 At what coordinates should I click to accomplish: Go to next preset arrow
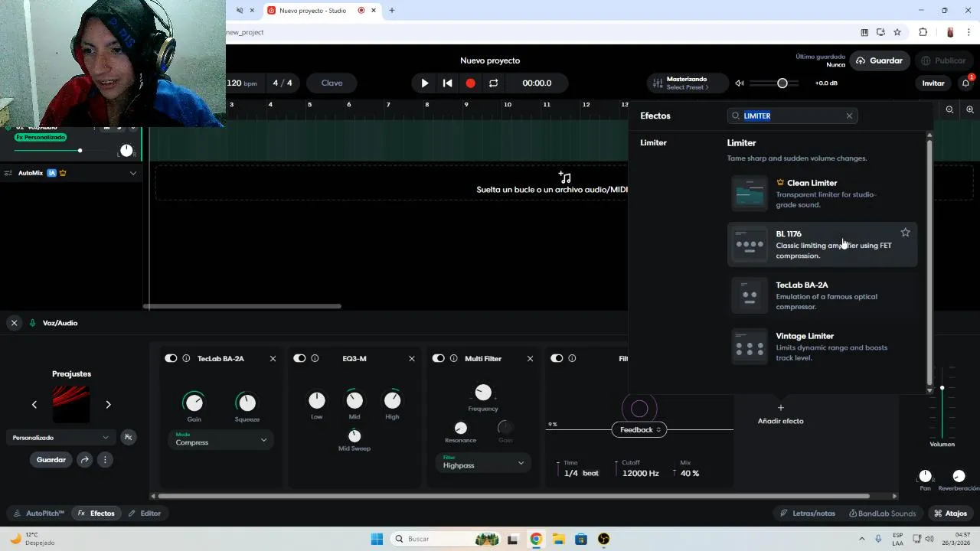(108, 404)
